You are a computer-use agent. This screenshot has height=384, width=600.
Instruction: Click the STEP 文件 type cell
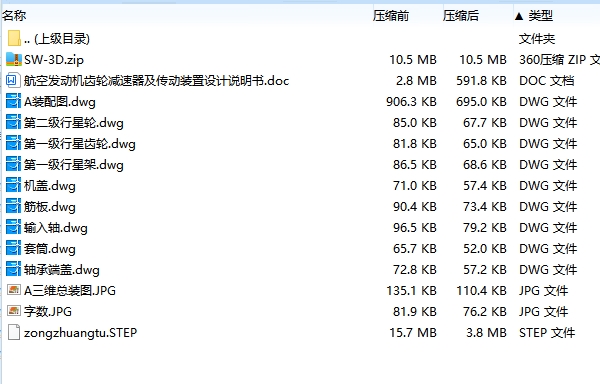coord(547,333)
